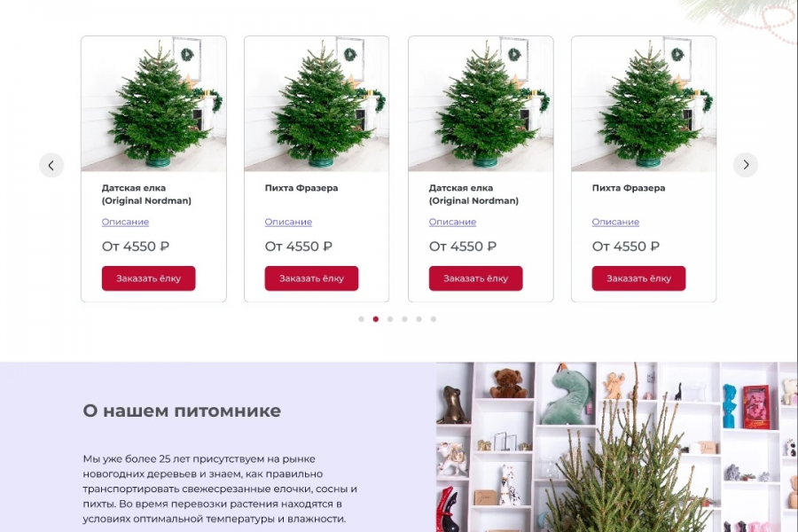Advance carousel with right arrow

(746, 164)
